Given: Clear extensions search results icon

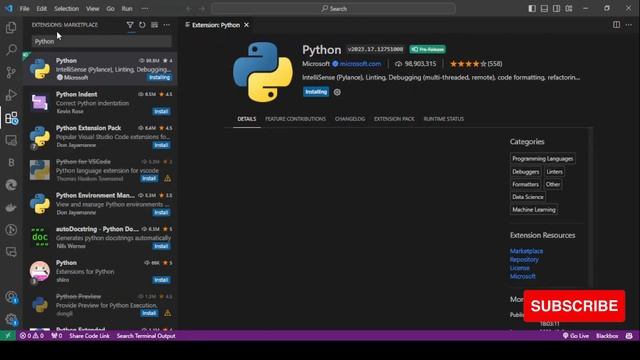Looking at the screenshot, I should click(x=154, y=25).
